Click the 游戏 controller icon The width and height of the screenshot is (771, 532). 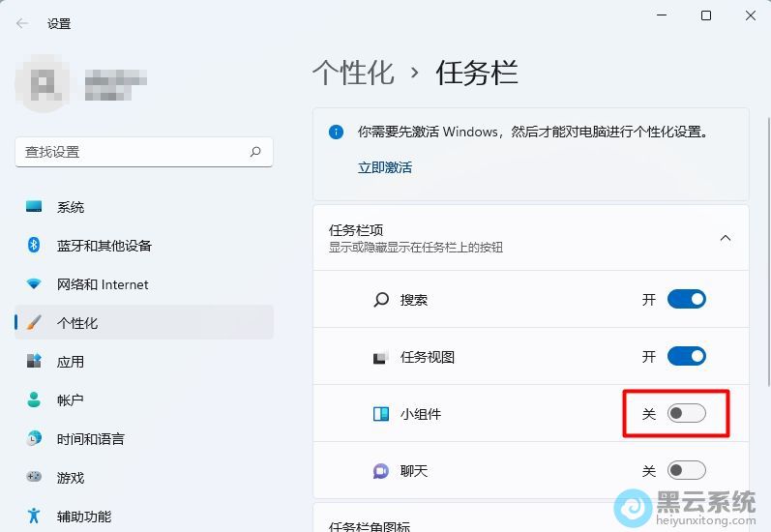35,477
